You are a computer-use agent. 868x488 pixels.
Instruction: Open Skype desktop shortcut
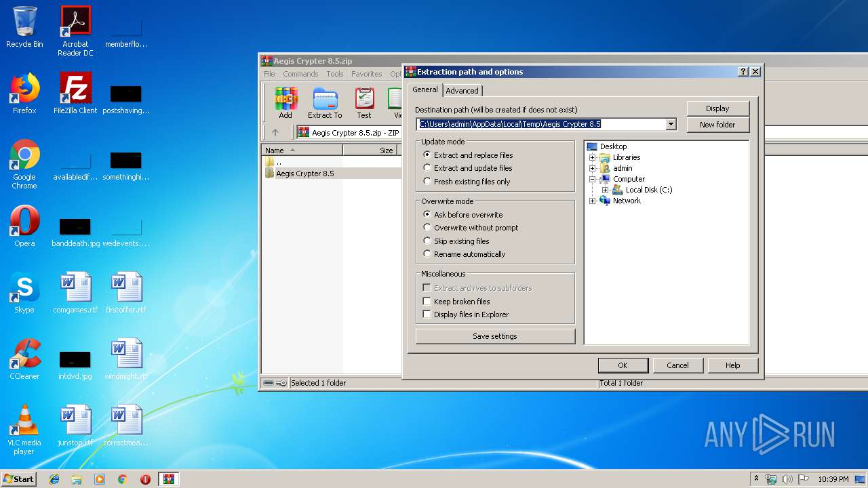pos(24,292)
